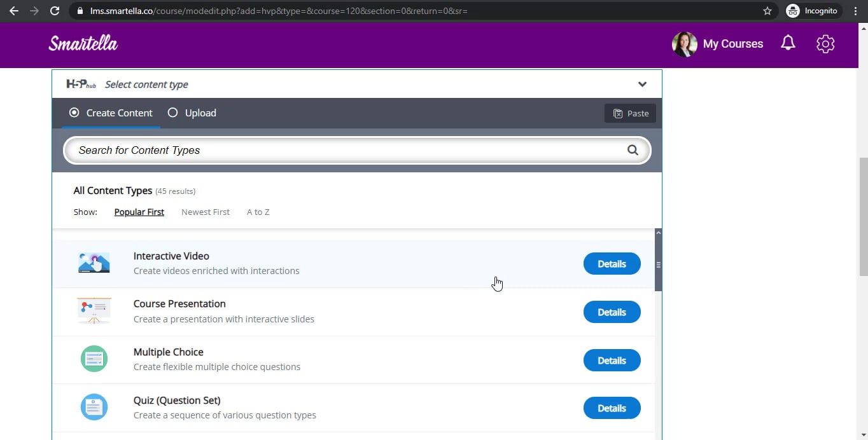
Task: Collapse the Select content type panel
Action: [x=642, y=84]
